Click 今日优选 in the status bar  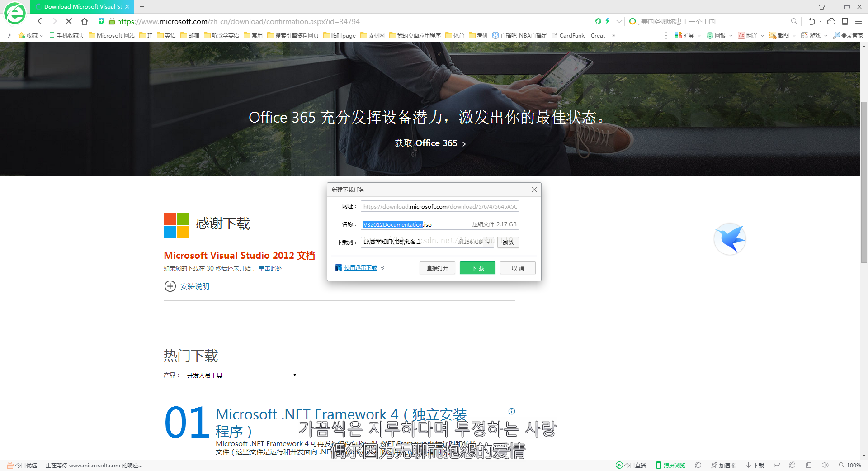pos(22,465)
